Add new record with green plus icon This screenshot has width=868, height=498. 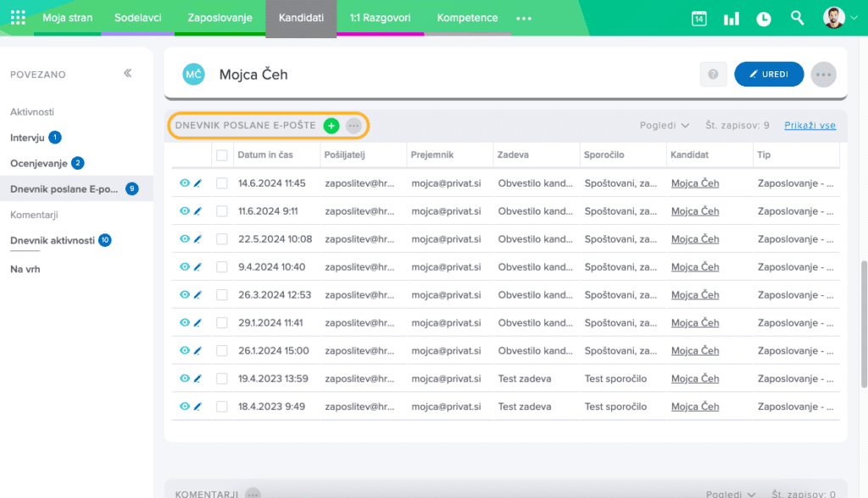[x=331, y=126]
